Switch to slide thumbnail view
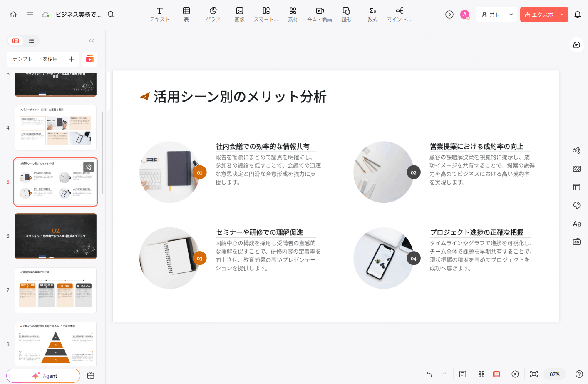The width and height of the screenshot is (588, 384). click(x=16, y=41)
